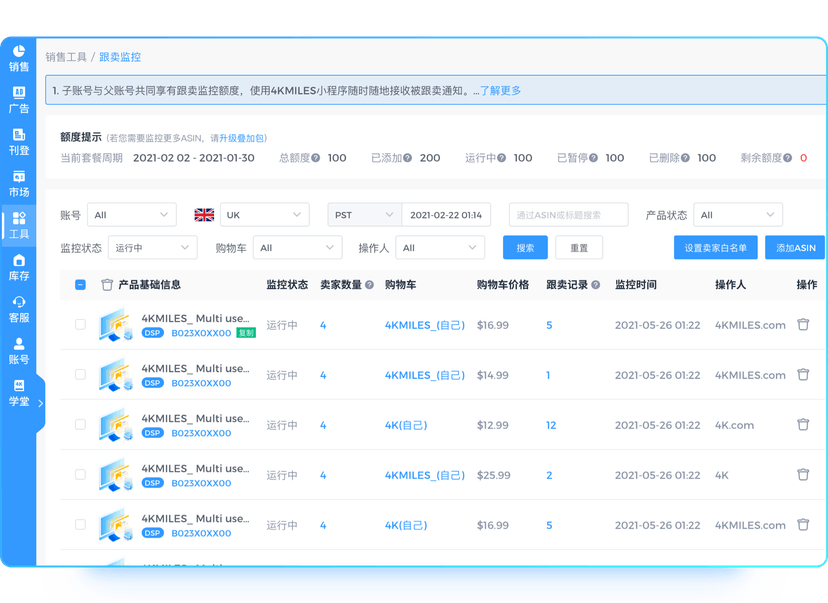828x603 pixels.
Task: Delete the row with price $12.99
Action: click(x=803, y=425)
